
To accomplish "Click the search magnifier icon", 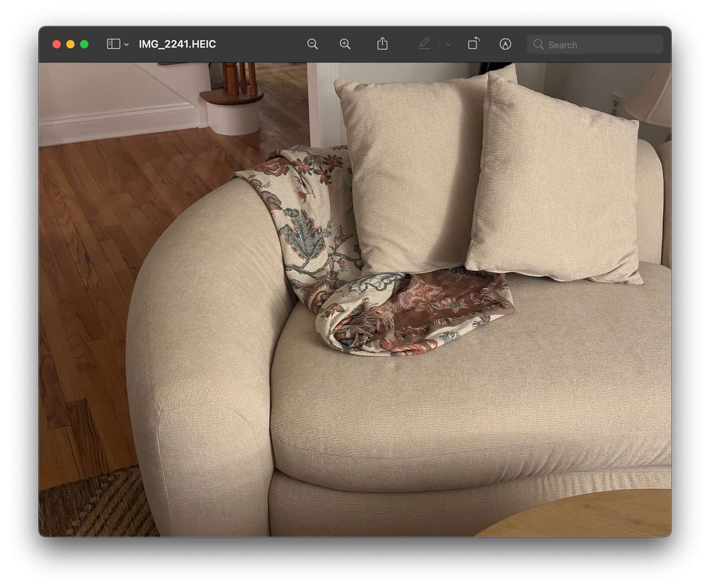I will [x=538, y=44].
